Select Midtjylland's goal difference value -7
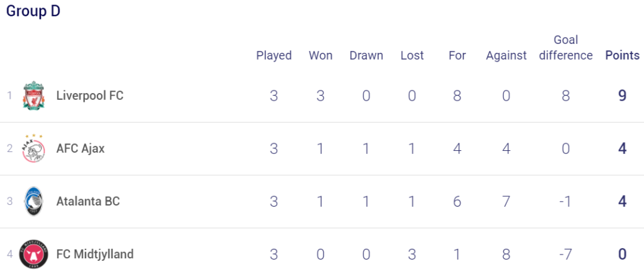Viewport: 644px width, 274px height. tap(566, 255)
